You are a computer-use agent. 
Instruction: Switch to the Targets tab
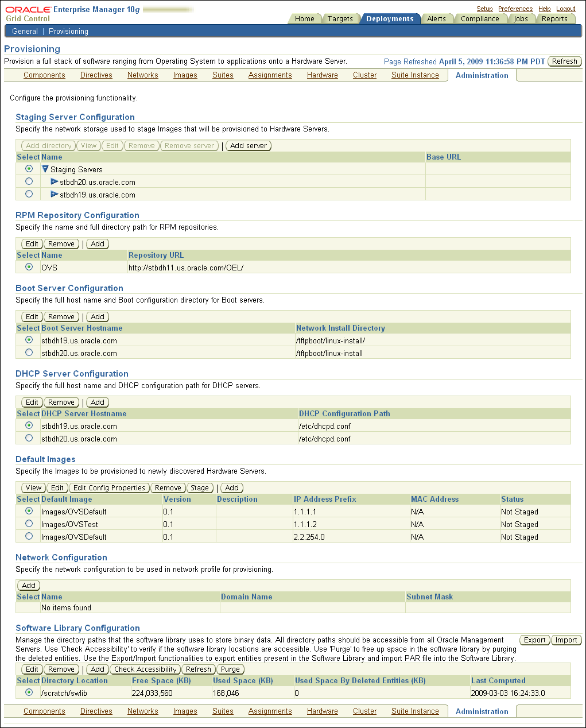(341, 18)
